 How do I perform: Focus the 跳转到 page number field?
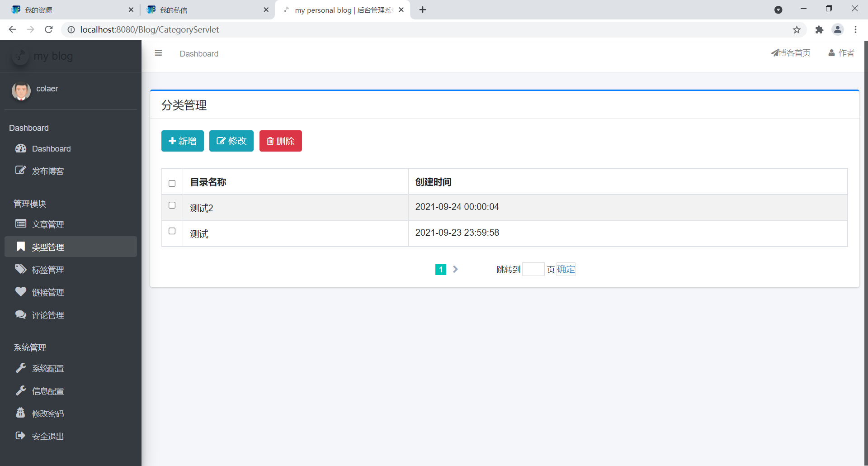[533, 269]
